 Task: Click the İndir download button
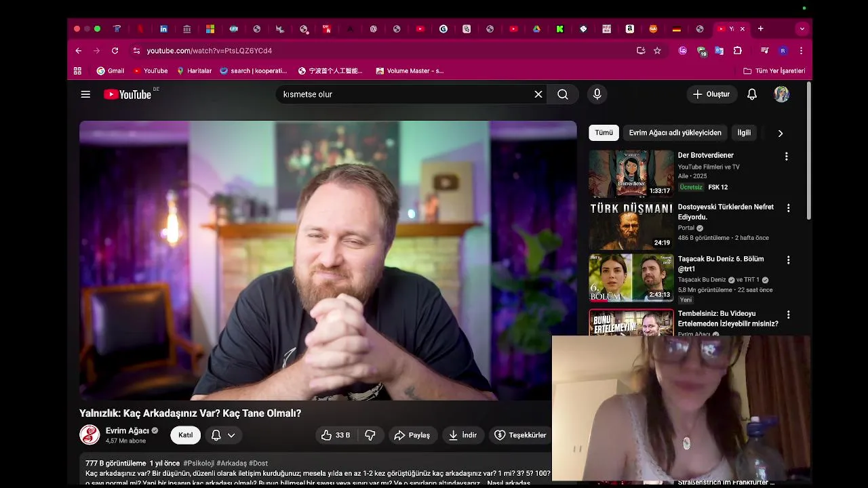click(462, 435)
